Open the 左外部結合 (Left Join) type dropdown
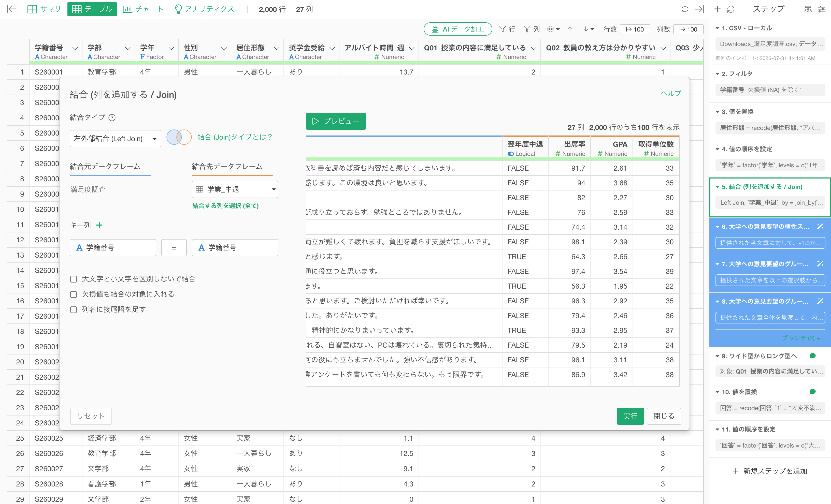This screenshot has height=504, width=831. pyautogui.click(x=115, y=139)
